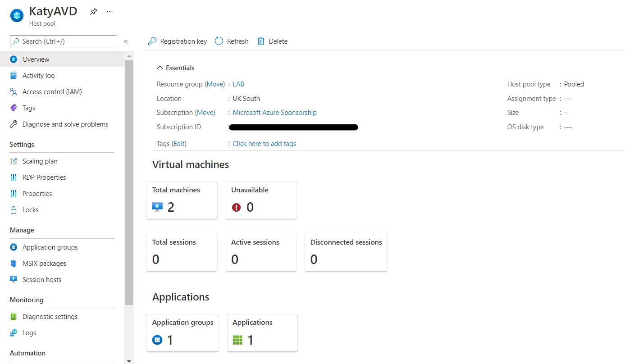Viewport: 625px width, 364px height.
Task: Click inside the Search field
Action: pyautogui.click(x=63, y=41)
